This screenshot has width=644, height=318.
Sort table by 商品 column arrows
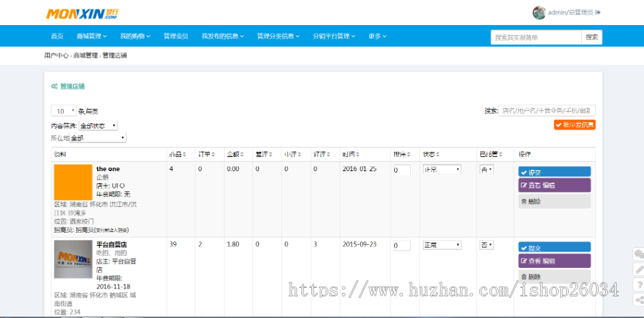tap(185, 155)
